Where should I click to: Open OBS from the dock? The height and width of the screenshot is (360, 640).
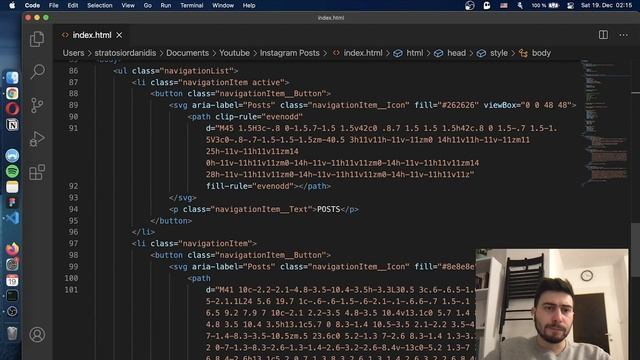[x=12, y=311]
